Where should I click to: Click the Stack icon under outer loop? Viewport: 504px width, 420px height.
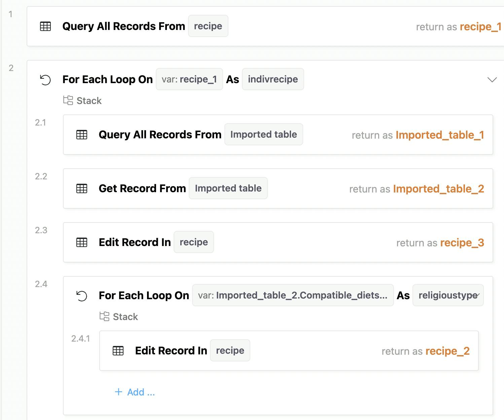click(x=68, y=100)
